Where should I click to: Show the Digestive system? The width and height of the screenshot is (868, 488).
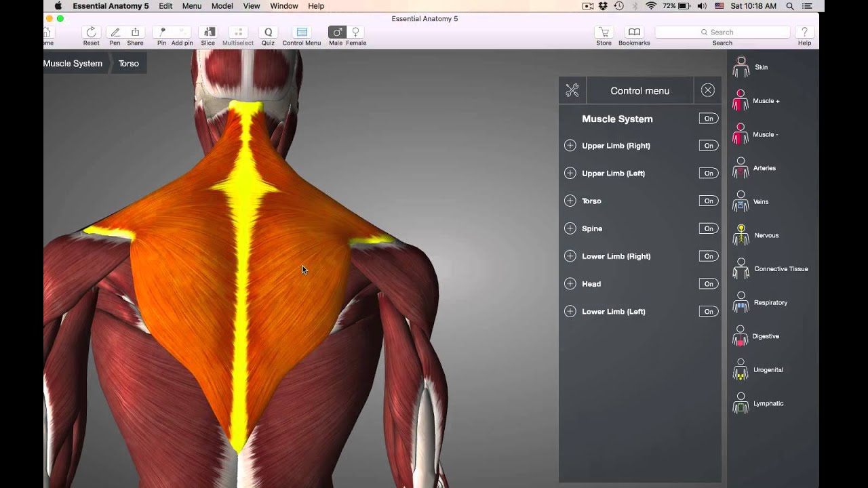click(756, 336)
